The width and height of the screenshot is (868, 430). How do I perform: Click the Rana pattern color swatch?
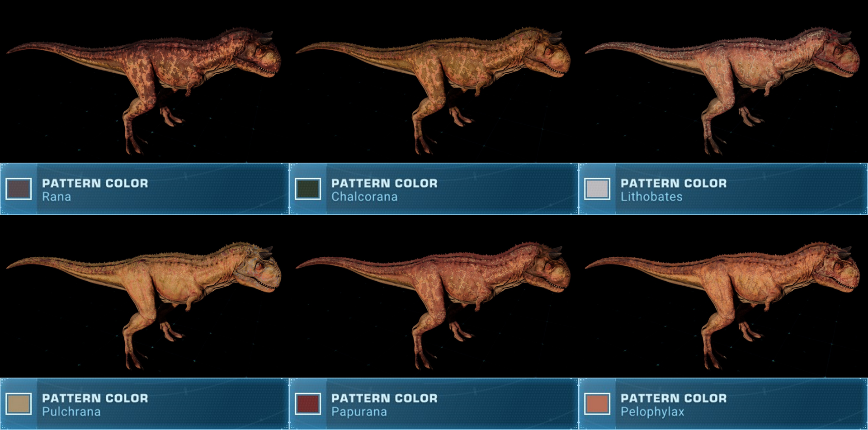19,189
